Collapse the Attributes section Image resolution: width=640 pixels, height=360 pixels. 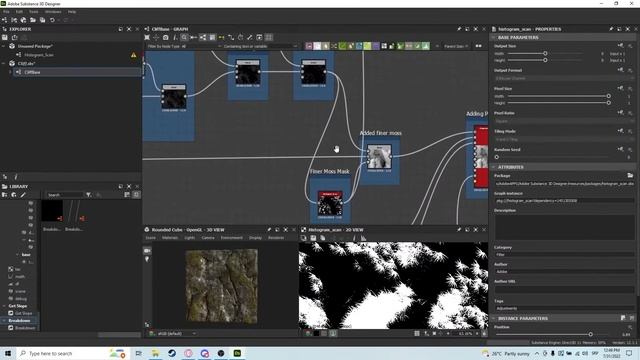click(x=493, y=167)
